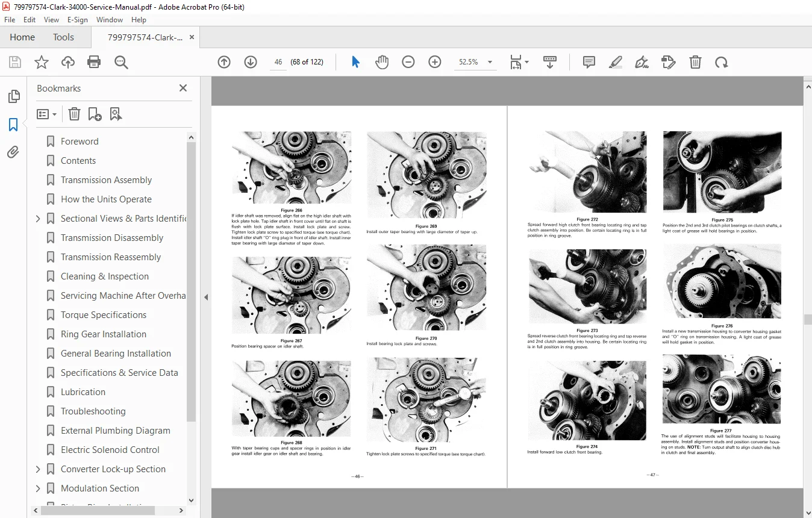The height and width of the screenshot is (518, 812).
Task: Expand the Modulation Section bookmark
Action: pyautogui.click(x=38, y=488)
